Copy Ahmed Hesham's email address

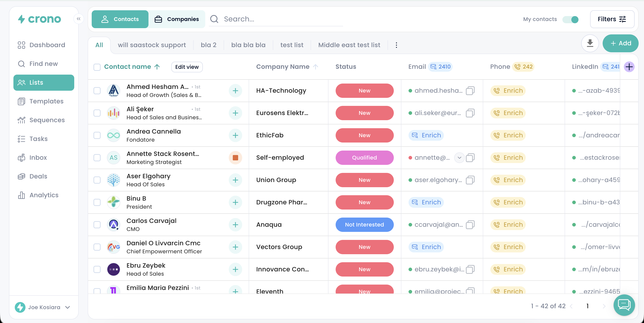(x=470, y=91)
